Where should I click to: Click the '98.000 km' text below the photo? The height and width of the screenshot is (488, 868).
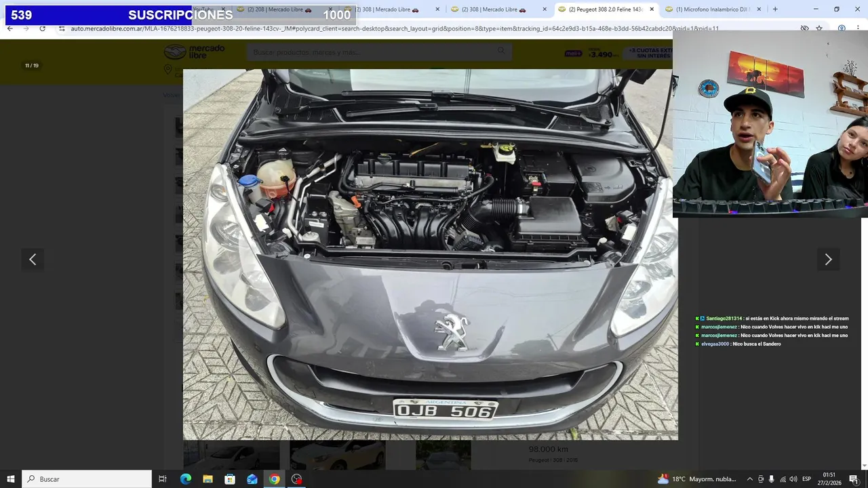pyautogui.click(x=549, y=449)
